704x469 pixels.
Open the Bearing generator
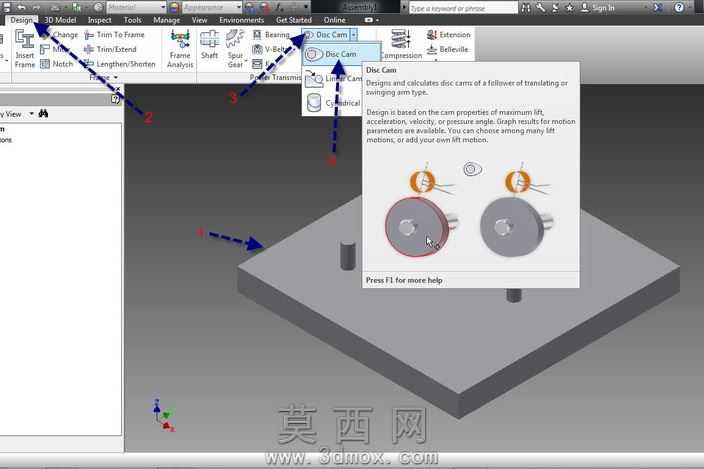[x=271, y=35]
